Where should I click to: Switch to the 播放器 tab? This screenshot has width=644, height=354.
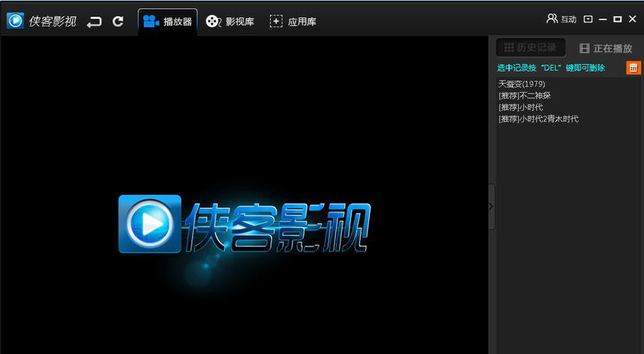(167, 21)
